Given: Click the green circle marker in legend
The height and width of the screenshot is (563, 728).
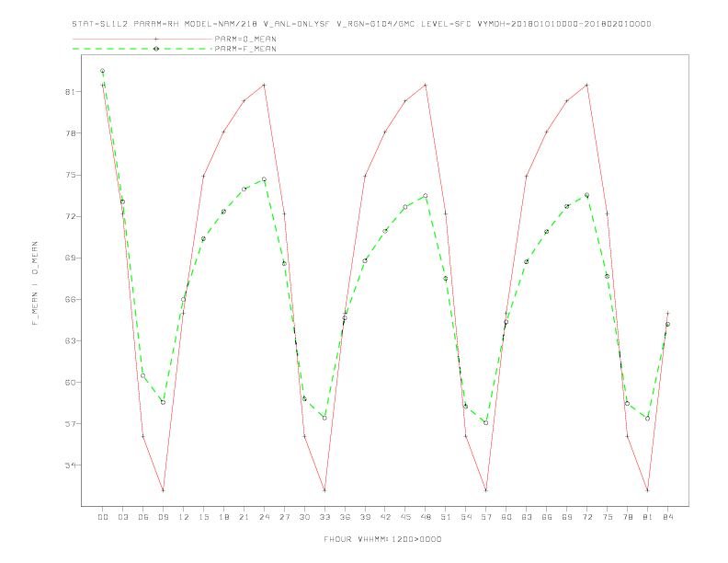Looking at the screenshot, I should point(156,49).
